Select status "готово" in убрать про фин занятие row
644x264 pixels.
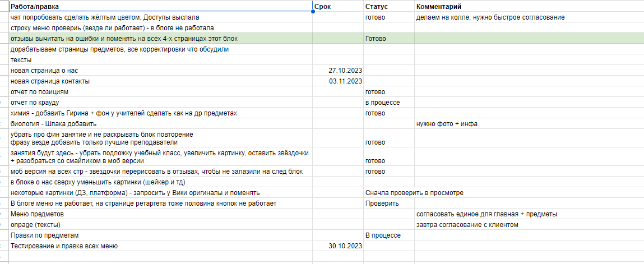(x=389, y=138)
